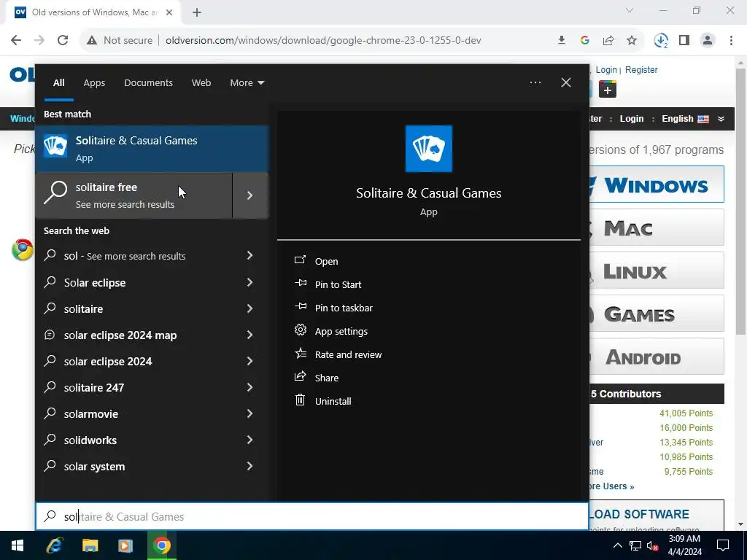Click the Mac platform button
Image resolution: width=747 pixels, height=560 pixels.
(x=657, y=227)
